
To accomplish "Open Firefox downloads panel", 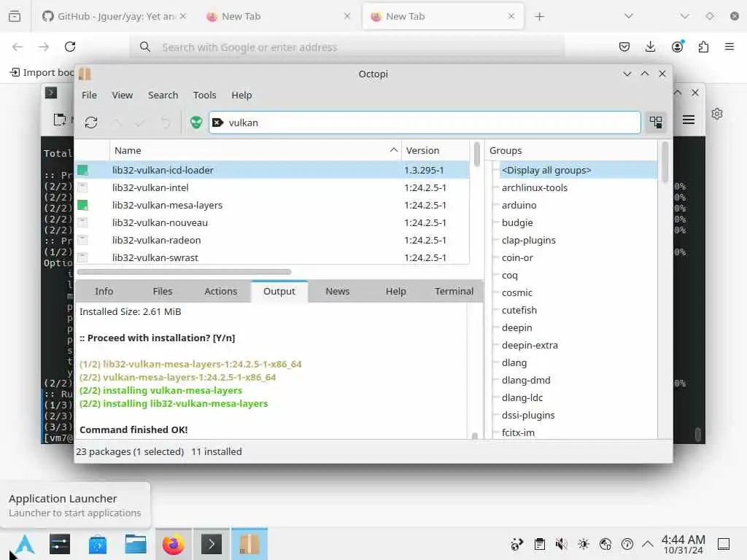I will tap(650, 47).
